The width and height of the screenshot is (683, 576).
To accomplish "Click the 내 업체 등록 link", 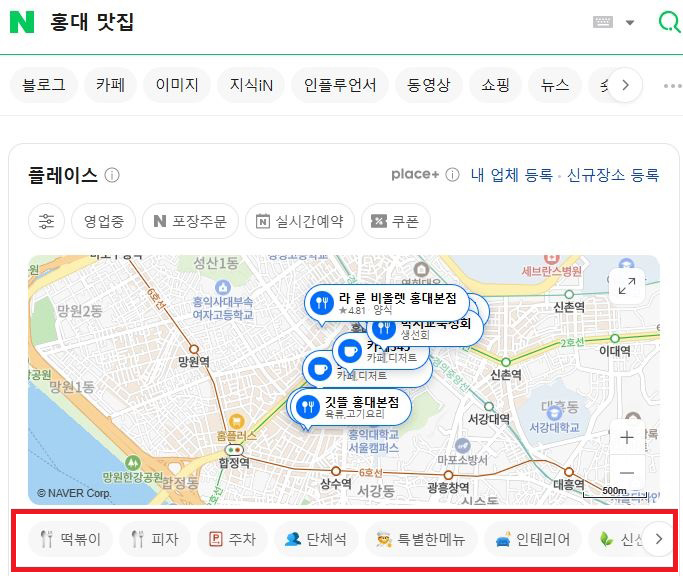I will click(511, 175).
